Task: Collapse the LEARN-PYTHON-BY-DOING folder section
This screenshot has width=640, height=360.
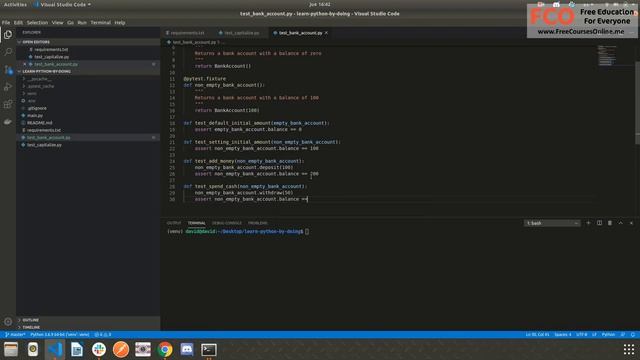Action: [88, 71]
